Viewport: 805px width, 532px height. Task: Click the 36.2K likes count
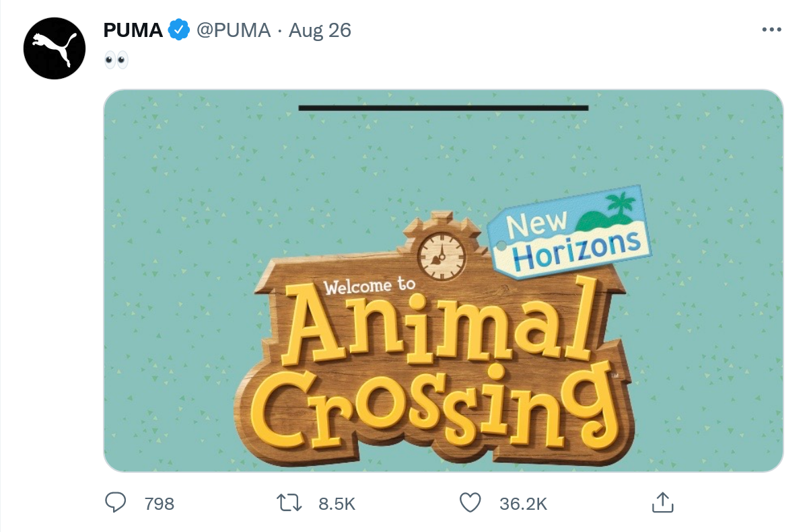pyautogui.click(x=523, y=503)
